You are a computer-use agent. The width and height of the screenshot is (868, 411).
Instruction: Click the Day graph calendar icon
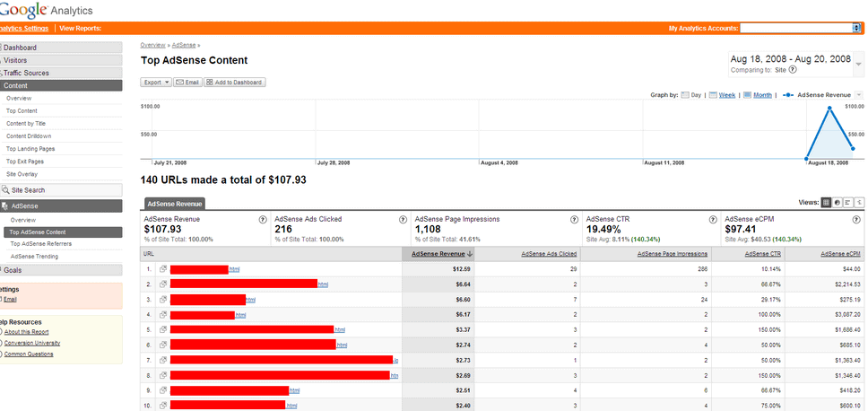(x=685, y=95)
